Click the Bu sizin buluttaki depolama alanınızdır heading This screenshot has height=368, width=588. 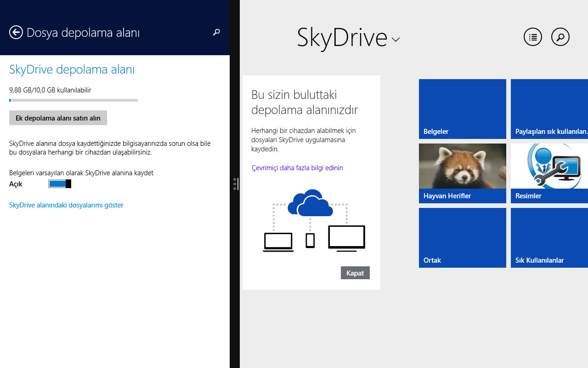[305, 102]
